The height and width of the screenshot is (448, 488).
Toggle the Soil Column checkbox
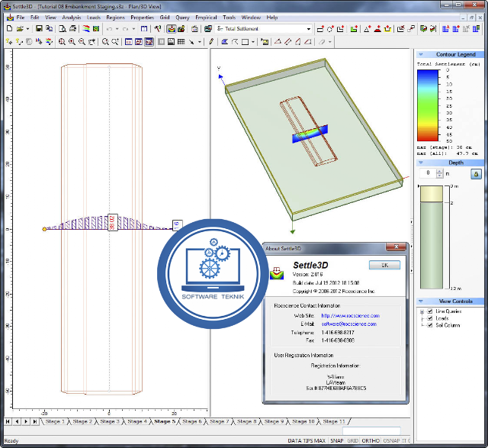430,325
